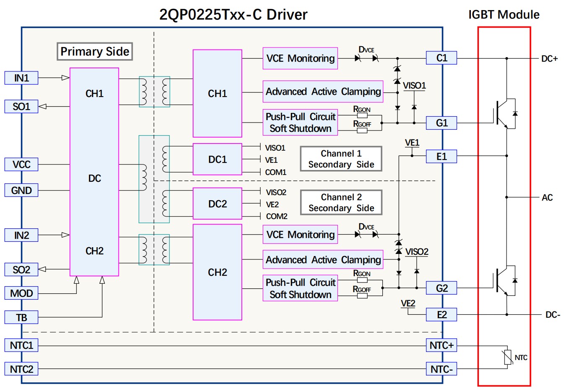Click the DC power transformer primary winding
567x392 pixels.
click(144, 178)
